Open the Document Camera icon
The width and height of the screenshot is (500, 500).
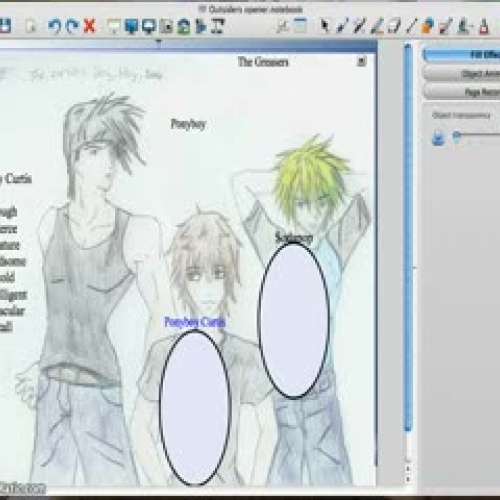pyautogui.click(x=183, y=26)
